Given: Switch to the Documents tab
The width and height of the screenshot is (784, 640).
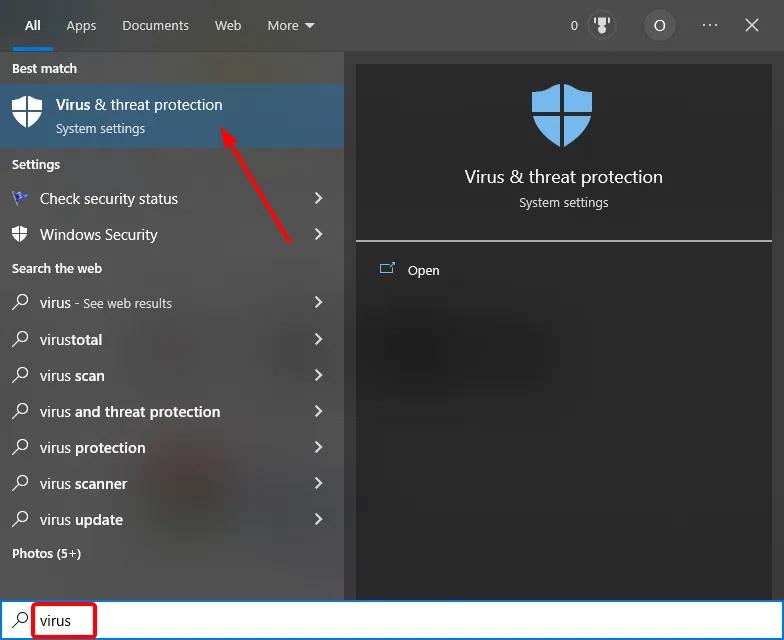Looking at the screenshot, I should [x=155, y=26].
